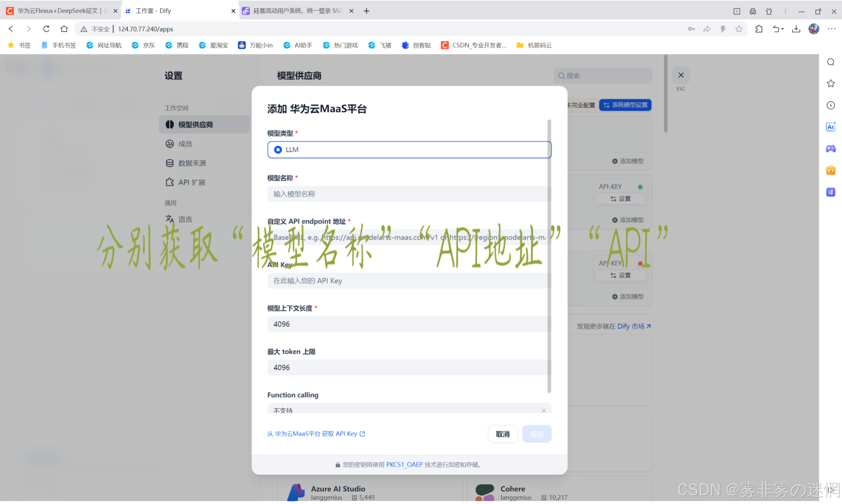Open the browser downloads icon
842x504 pixels.
pyautogui.click(x=796, y=29)
